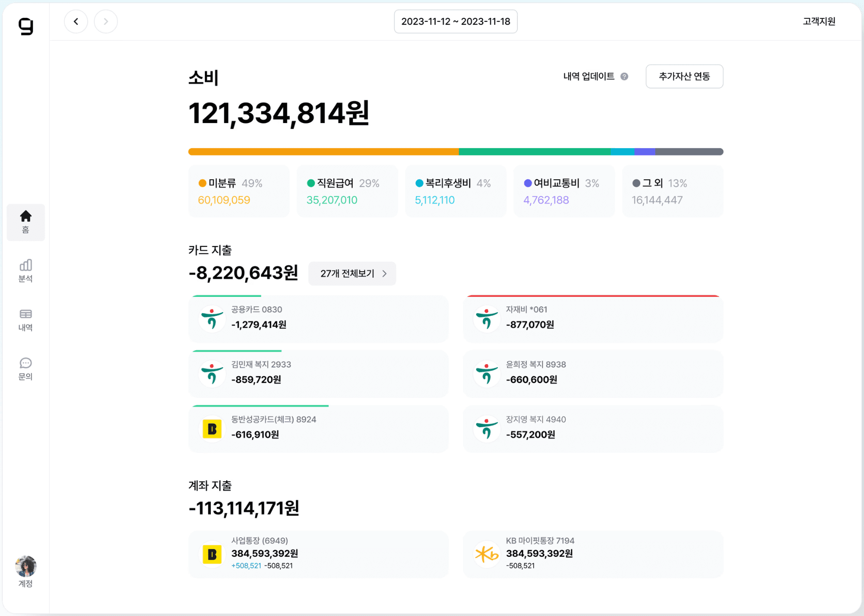864x616 pixels.
Task: Open 고객지원 link
Action: tap(819, 21)
